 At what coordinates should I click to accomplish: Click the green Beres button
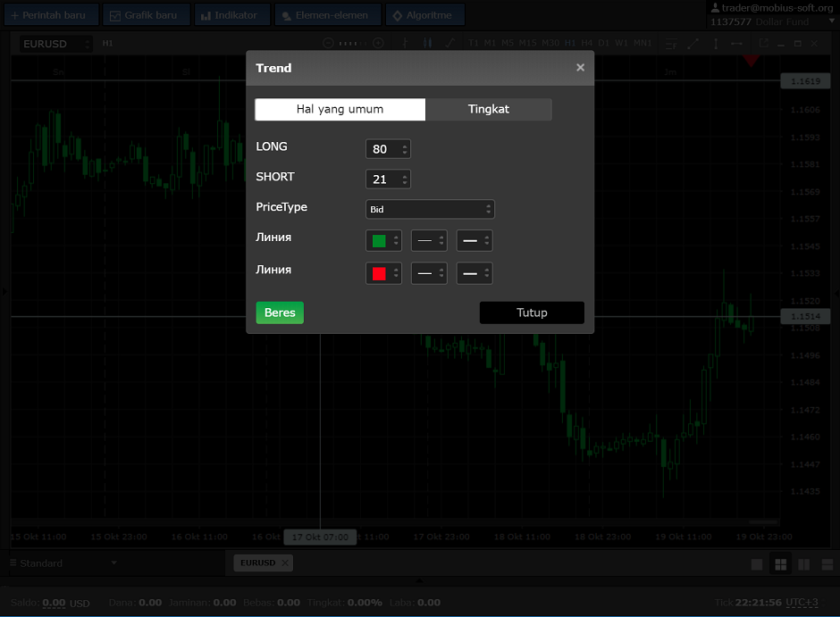280,313
